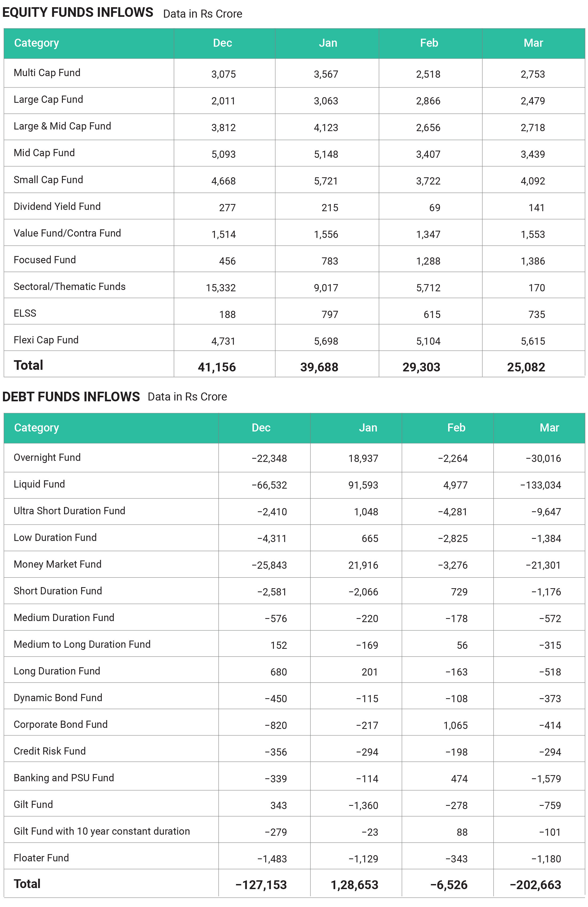Screen dimensions: 588x907
Task: Click the Floater Fund row label
Action: 41,858
